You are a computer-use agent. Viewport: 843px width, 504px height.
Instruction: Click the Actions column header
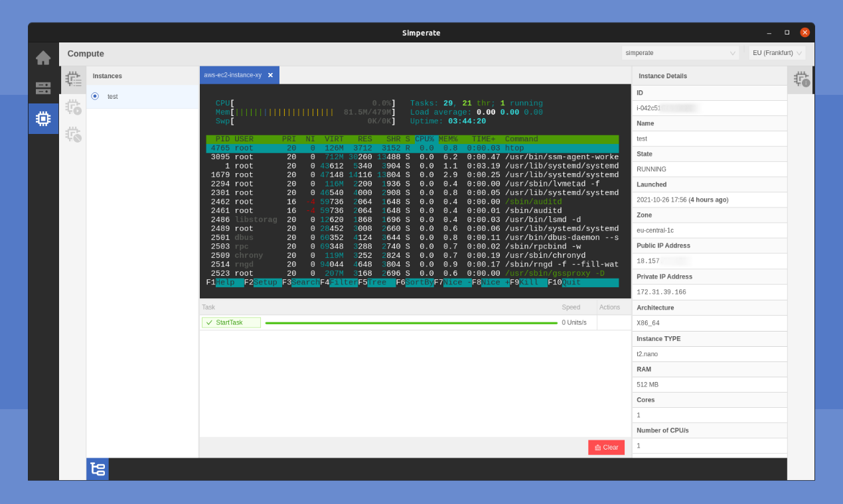[x=609, y=307]
